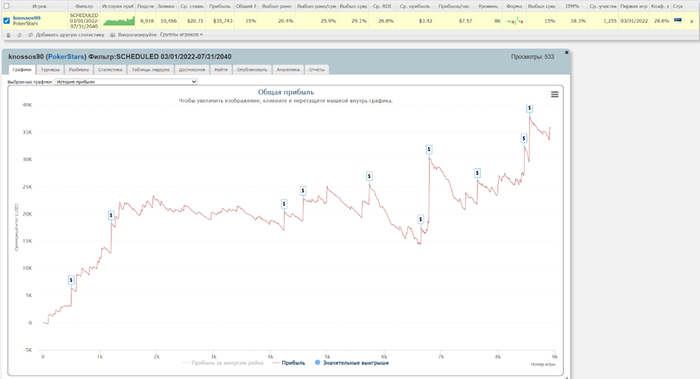The image size is (700, 379).
Task: Click the green profit history sparkline
Action: click(x=119, y=21)
